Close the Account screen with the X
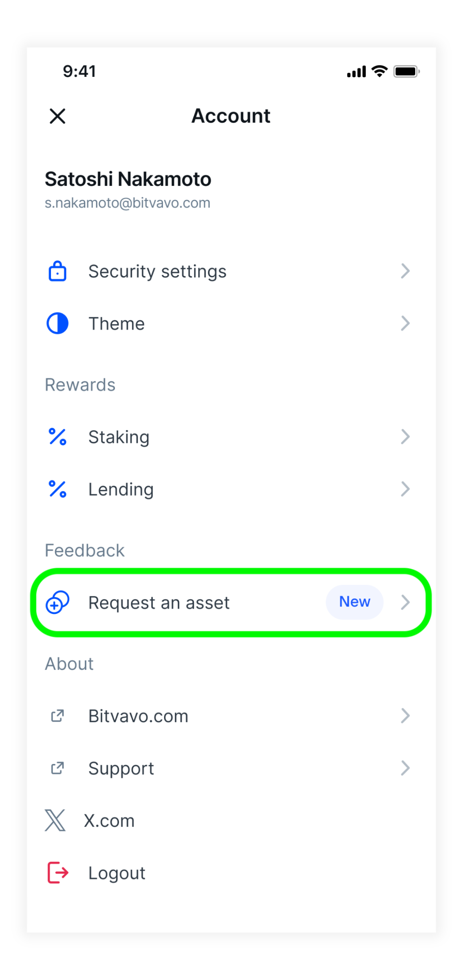This screenshot has height=980, width=463. [x=57, y=116]
